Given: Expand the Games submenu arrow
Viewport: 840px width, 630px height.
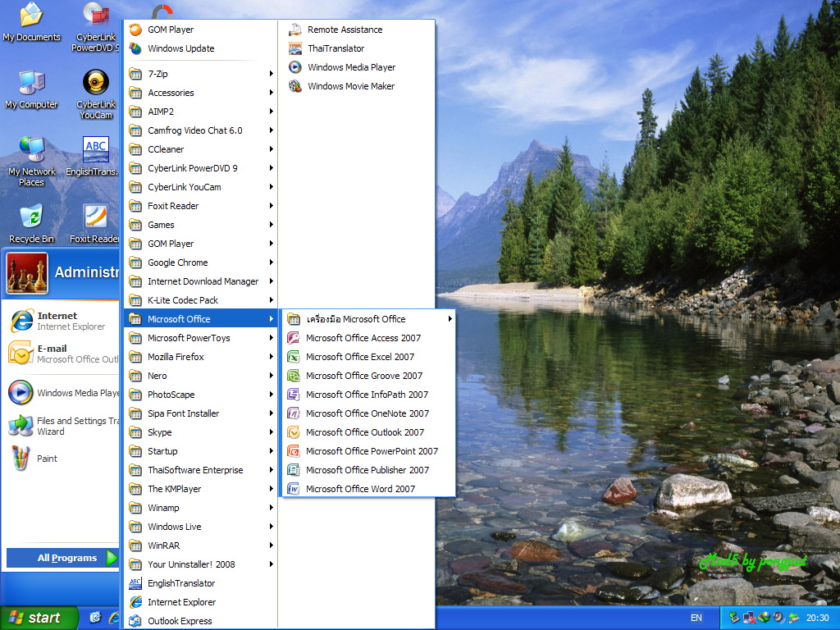Looking at the screenshot, I should click(x=271, y=225).
